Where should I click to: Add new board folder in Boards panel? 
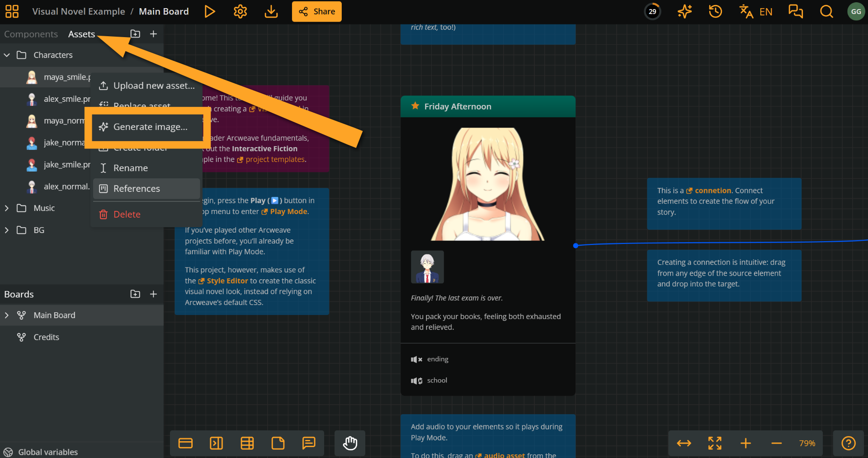135,294
